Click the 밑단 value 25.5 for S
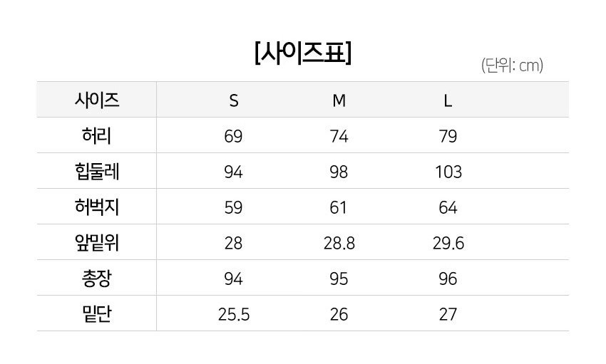 point(234,315)
